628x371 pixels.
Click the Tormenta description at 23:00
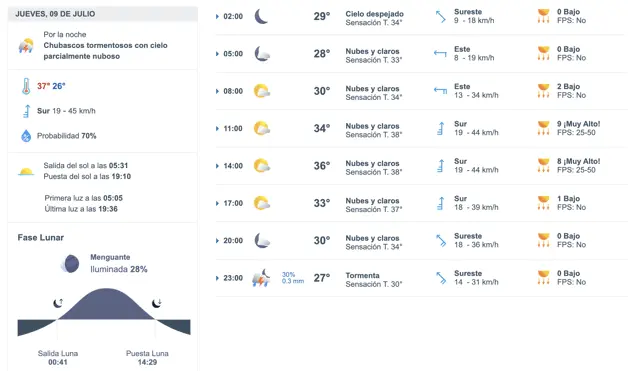[362, 276]
